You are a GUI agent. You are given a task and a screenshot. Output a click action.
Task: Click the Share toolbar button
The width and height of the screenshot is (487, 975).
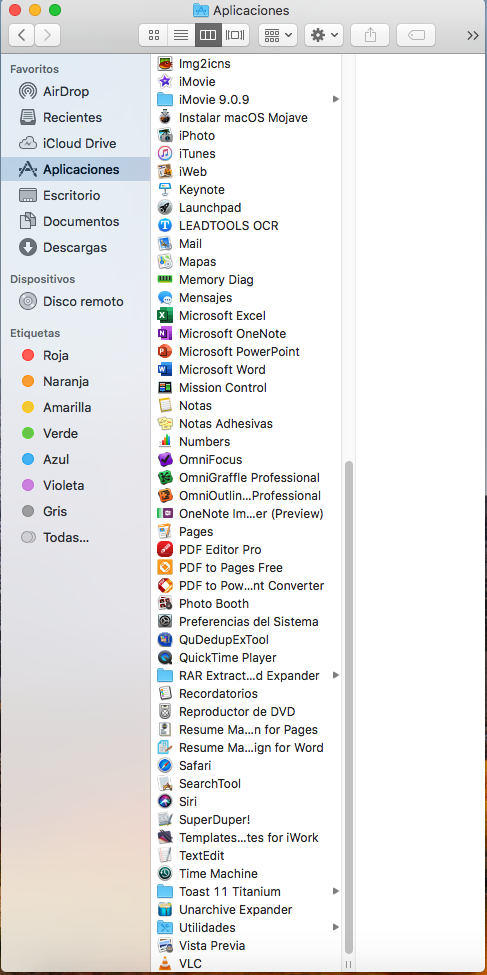pyautogui.click(x=370, y=35)
